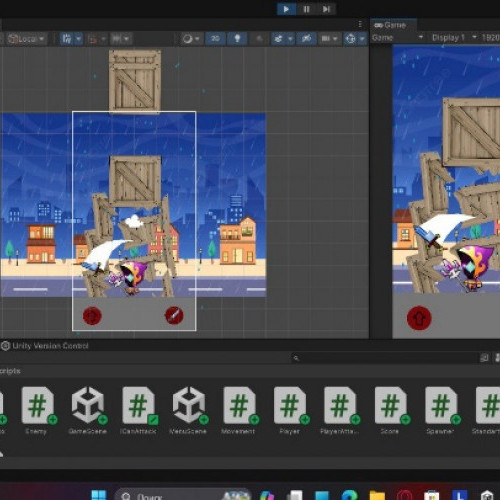Viewport: 500px width, 500px height.
Task: Open Unity icon in the taskbar
Action: tap(487, 495)
